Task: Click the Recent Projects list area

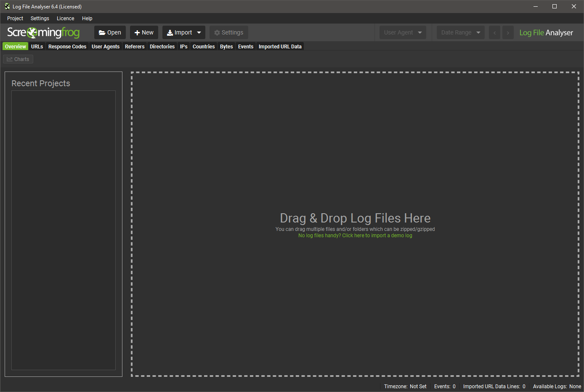Action: pos(64,230)
